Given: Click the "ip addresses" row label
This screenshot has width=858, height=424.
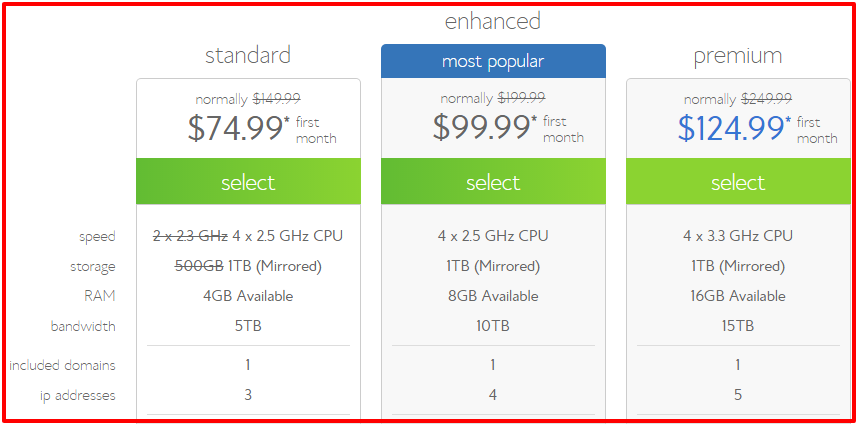Looking at the screenshot, I should tap(78, 395).
